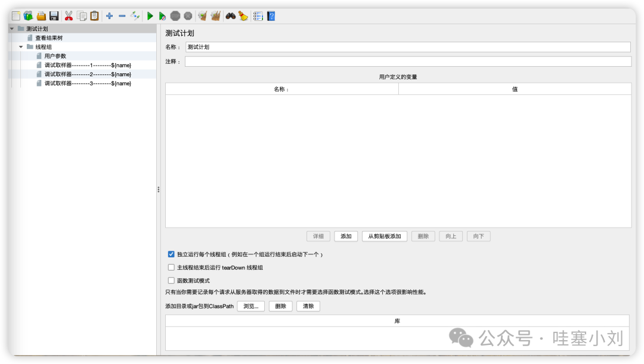Click the 名称 input field
The image size is (644, 364).
click(x=408, y=47)
